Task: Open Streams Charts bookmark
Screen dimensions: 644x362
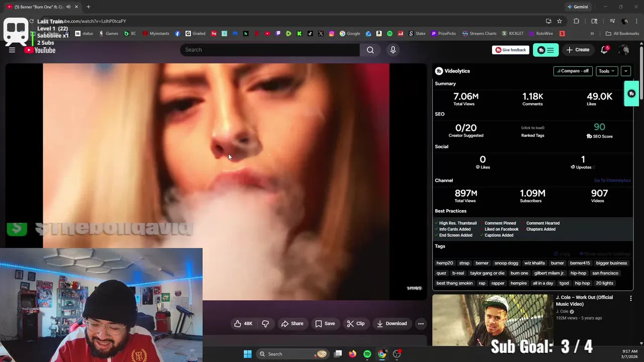Action: point(479,34)
